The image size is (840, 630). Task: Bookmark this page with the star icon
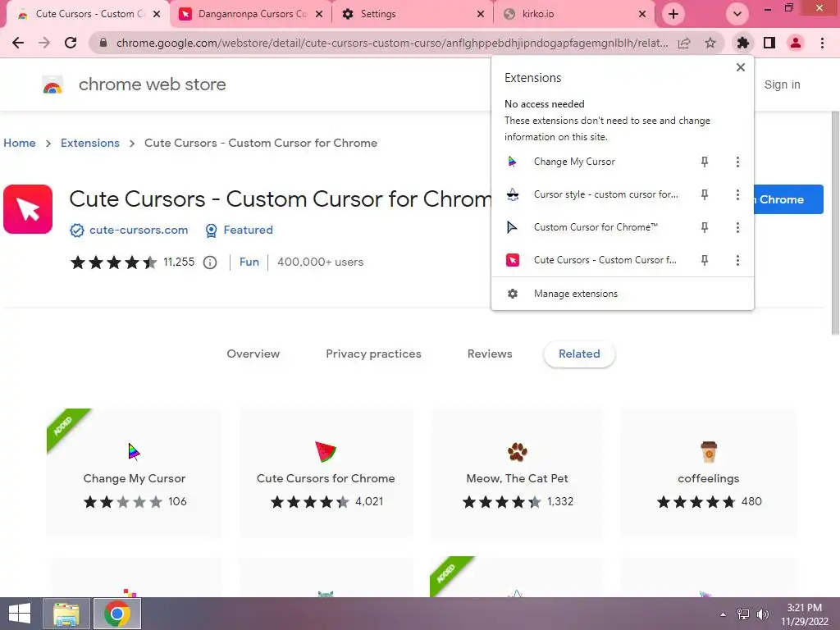tap(710, 43)
